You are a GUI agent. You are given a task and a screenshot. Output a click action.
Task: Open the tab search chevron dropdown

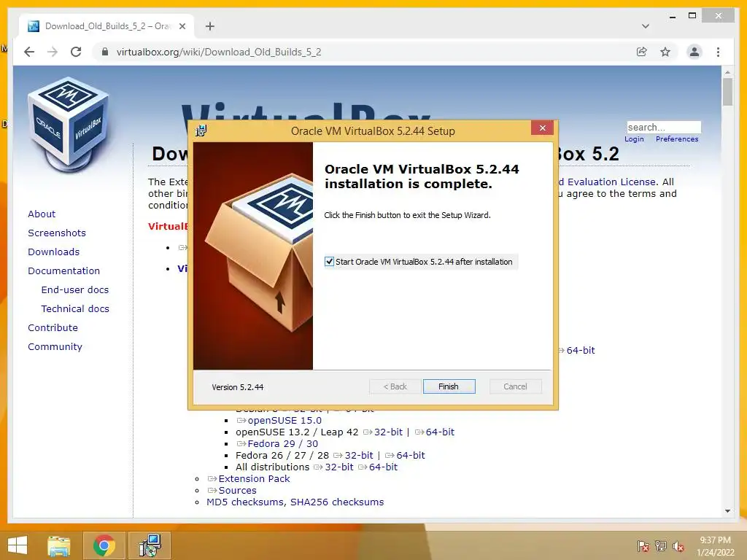646,26
